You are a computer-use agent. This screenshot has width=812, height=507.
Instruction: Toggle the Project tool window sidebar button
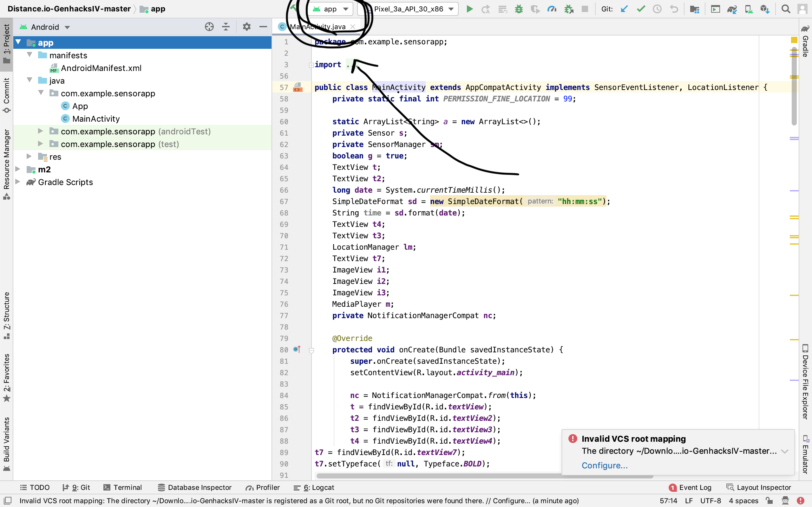[x=6, y=44]
